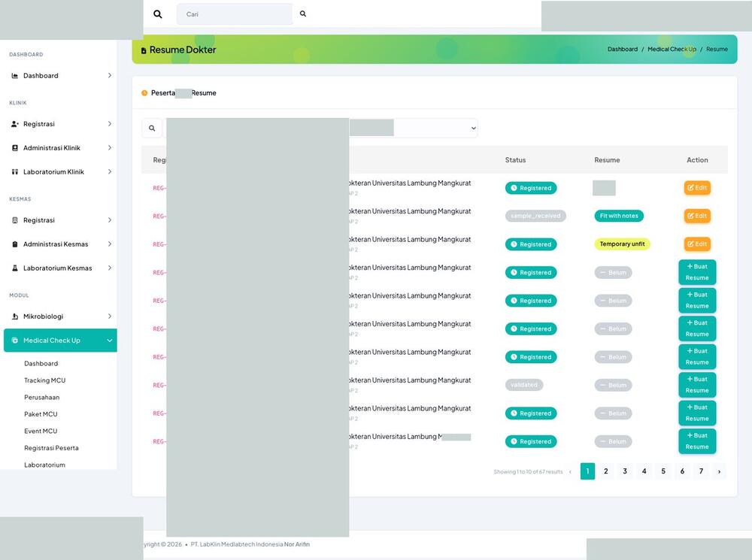Collapse the Medical Check Up chevron
This screenshot has width=752, height=560.
click(x=109, y=341)
